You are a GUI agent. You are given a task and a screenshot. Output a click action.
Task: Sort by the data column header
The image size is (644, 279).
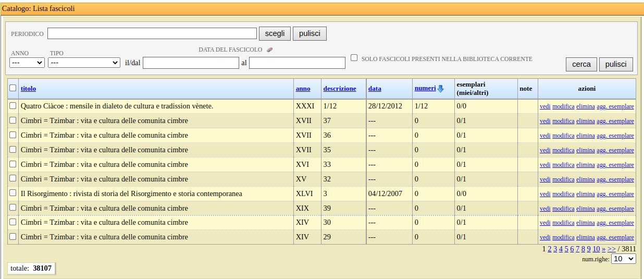pyautogui.click(x=375, y=89)
